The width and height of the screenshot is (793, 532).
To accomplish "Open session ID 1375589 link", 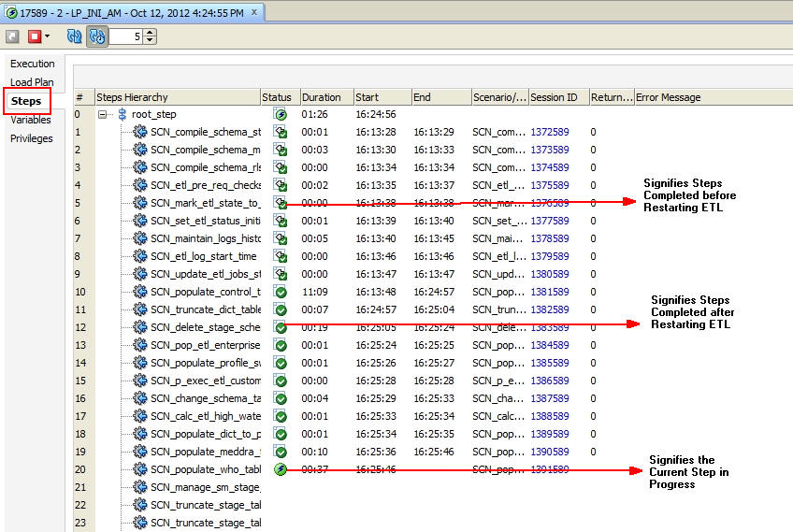I will [x=550, y=185].
